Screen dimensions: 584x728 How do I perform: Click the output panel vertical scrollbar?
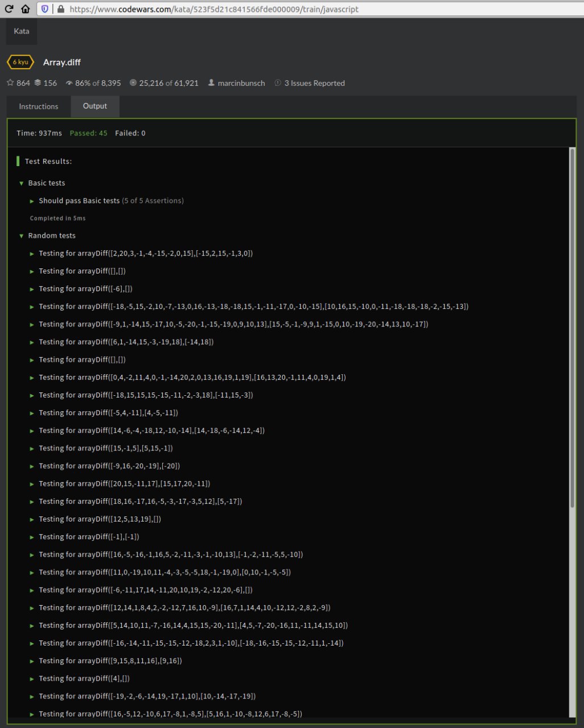(572, 328)
